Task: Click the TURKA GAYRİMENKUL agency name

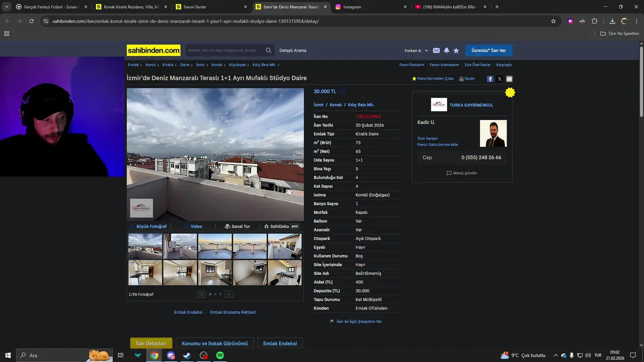Action: (x=471, y=105)
